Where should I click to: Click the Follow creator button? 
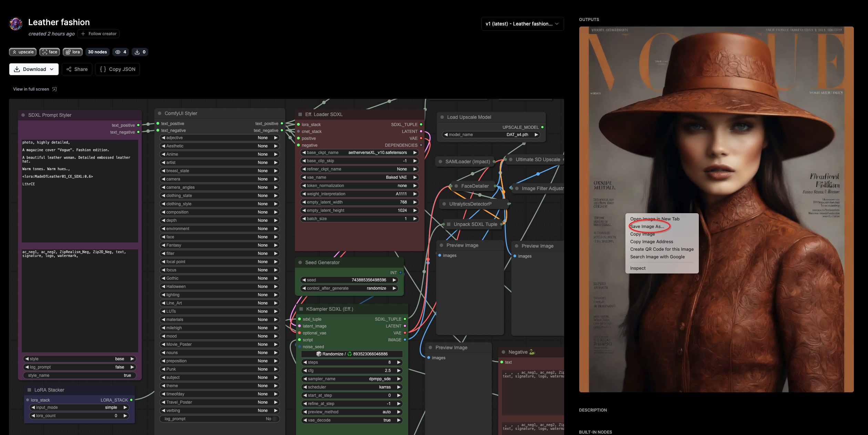pos(99,34)
